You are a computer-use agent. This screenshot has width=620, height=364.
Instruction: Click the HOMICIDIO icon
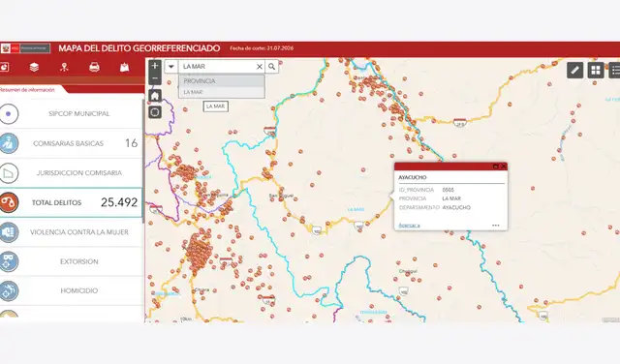(9, 290)
